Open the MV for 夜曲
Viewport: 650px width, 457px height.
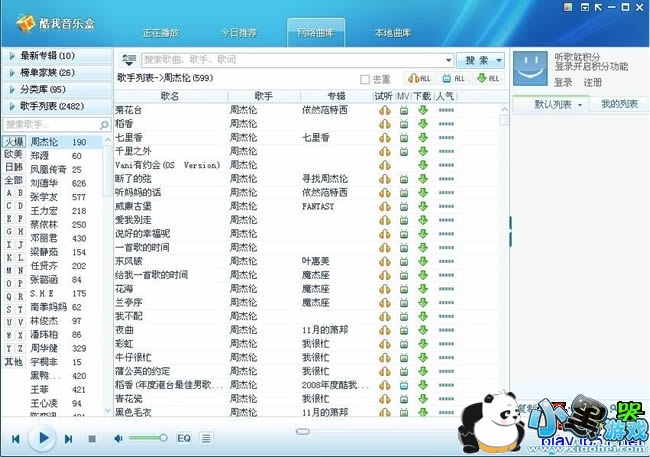[x=404, y=331]
